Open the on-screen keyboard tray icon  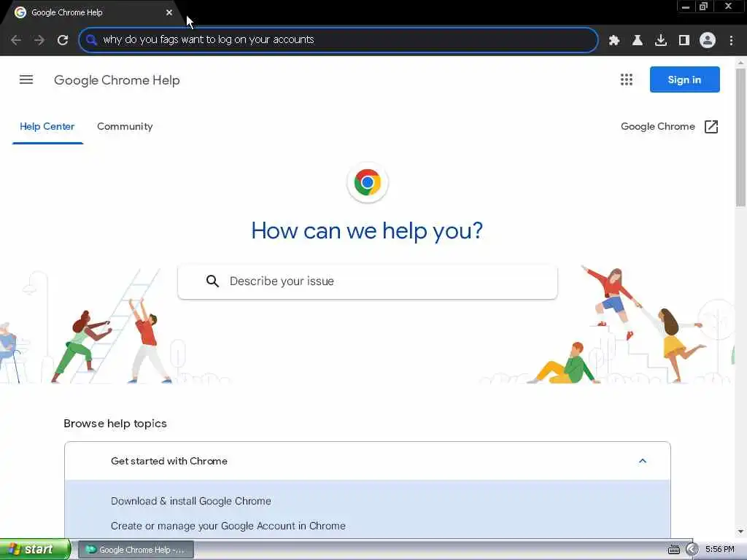[673, 550]
